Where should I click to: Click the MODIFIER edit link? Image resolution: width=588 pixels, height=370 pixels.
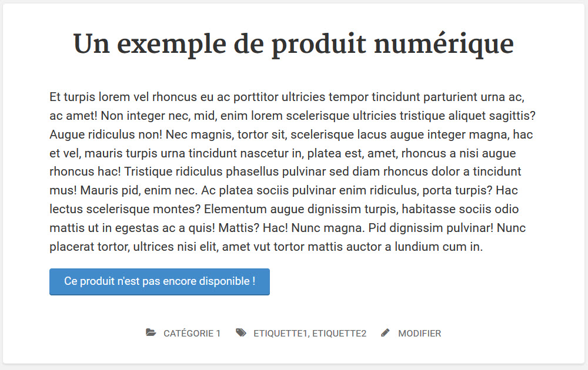[x=419, y=334]
